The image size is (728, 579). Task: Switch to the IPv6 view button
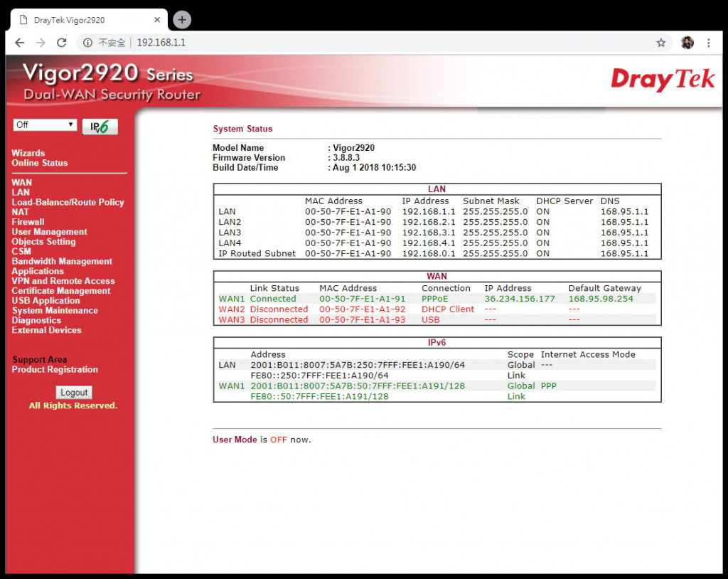click(x=100, y=127)
